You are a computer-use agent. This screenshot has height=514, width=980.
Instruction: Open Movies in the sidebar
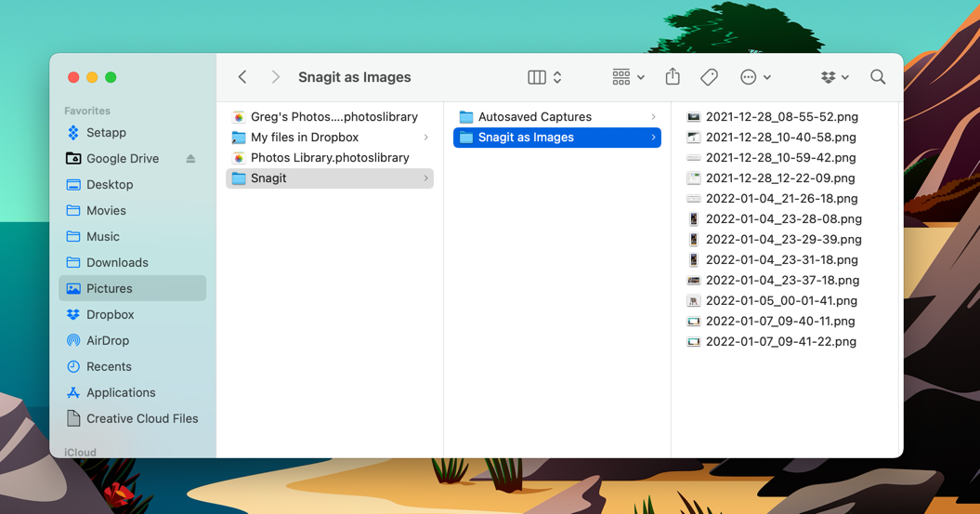click(133, 211)
